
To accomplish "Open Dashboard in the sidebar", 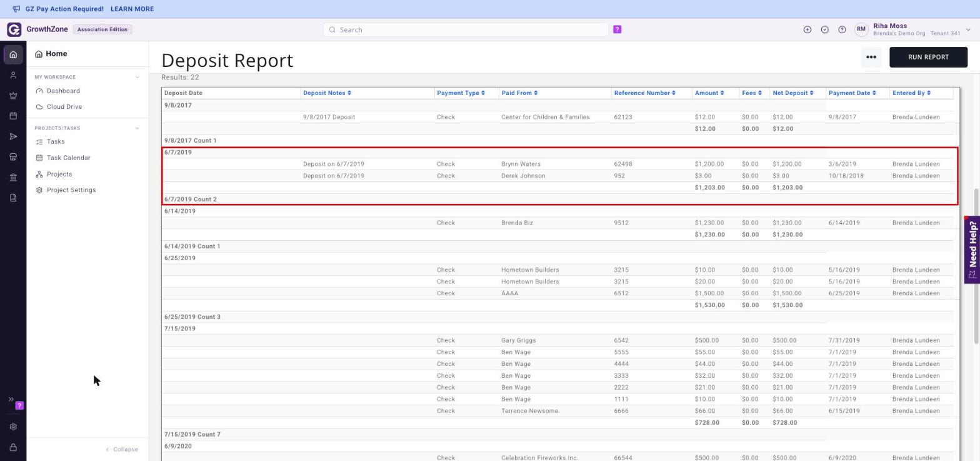I will 63,91.
